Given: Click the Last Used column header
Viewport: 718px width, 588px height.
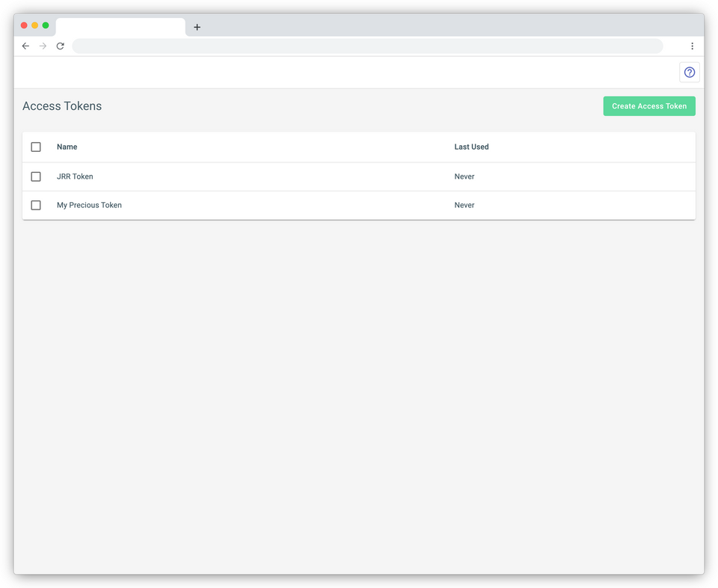Looking at the screenshot, I should tap(471, 147).
